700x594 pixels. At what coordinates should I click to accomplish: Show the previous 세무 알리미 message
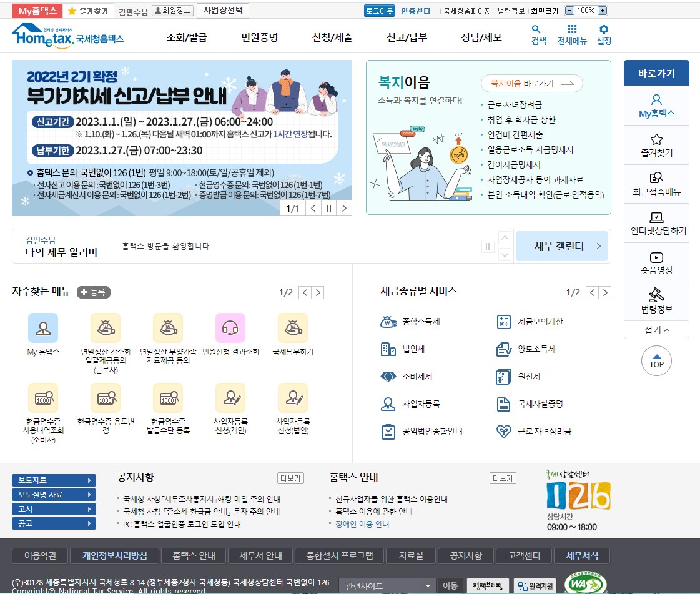coord(505,237)
